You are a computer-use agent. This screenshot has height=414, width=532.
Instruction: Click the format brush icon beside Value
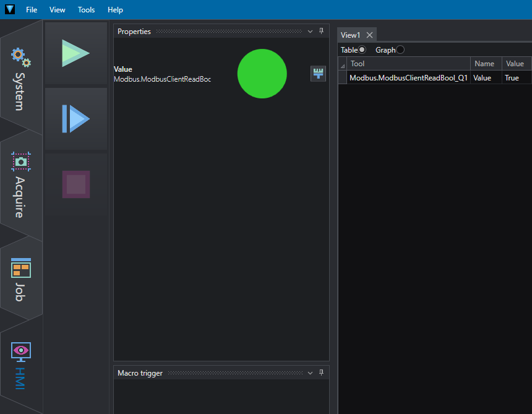coord(319,74)
